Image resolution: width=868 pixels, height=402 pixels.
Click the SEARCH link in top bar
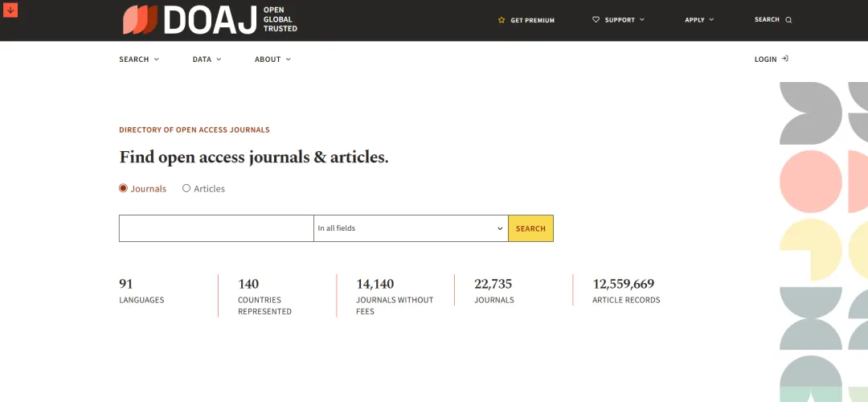click(x=773, y=19)
